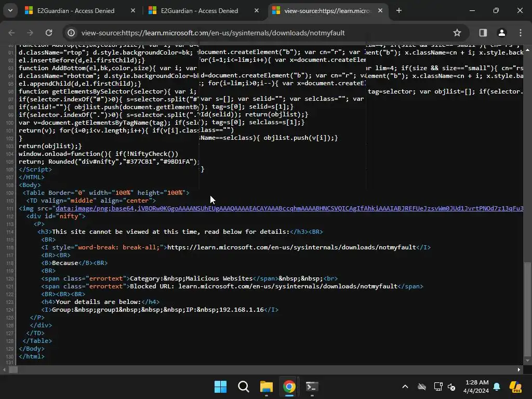532x399 pixels.
Task: Click scroll-right arrow on horizontal scrollbar
Action: 519,370
